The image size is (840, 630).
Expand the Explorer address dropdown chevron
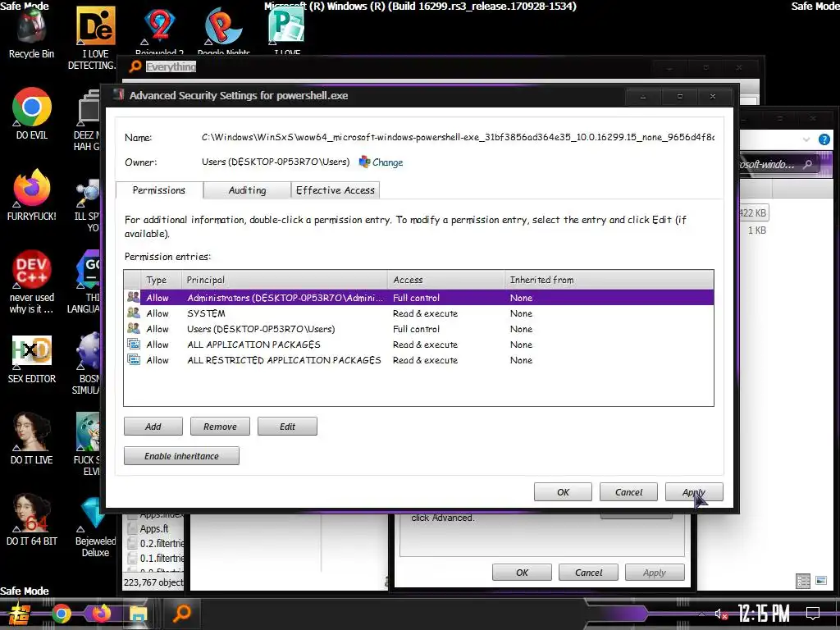pos(806,139)
